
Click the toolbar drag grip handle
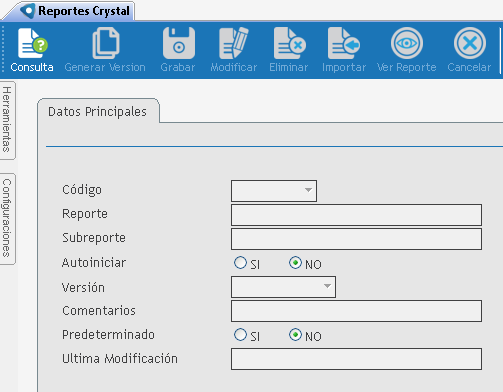click(x=3, y=49)
